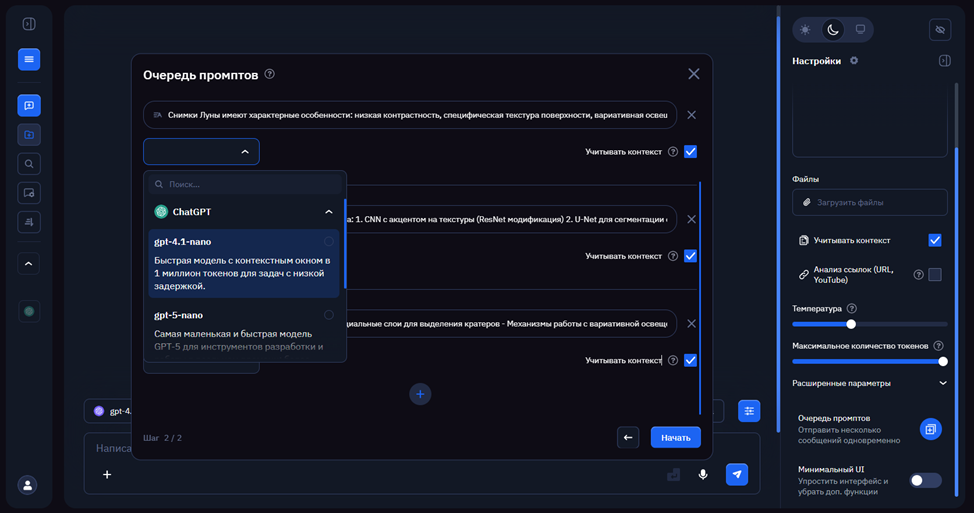Expand Расширенные параметры section
This screenshot has height=513, width=974.
coord(942,383)
